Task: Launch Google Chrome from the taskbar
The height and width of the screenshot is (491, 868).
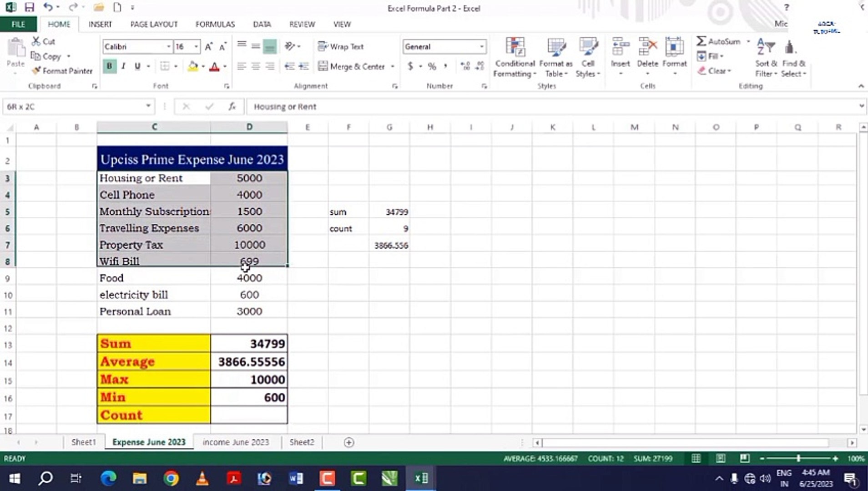Action: pyautogui.click(x=171, y=478)
